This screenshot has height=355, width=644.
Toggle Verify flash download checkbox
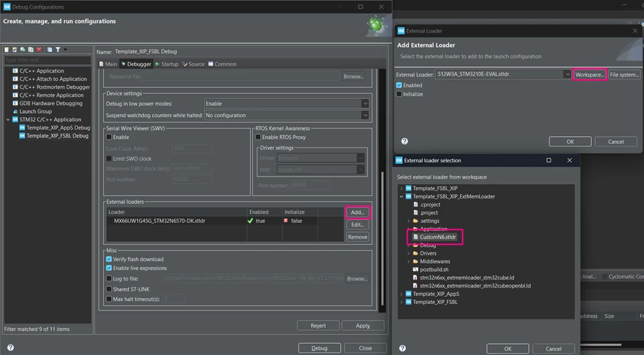(109, 259)
